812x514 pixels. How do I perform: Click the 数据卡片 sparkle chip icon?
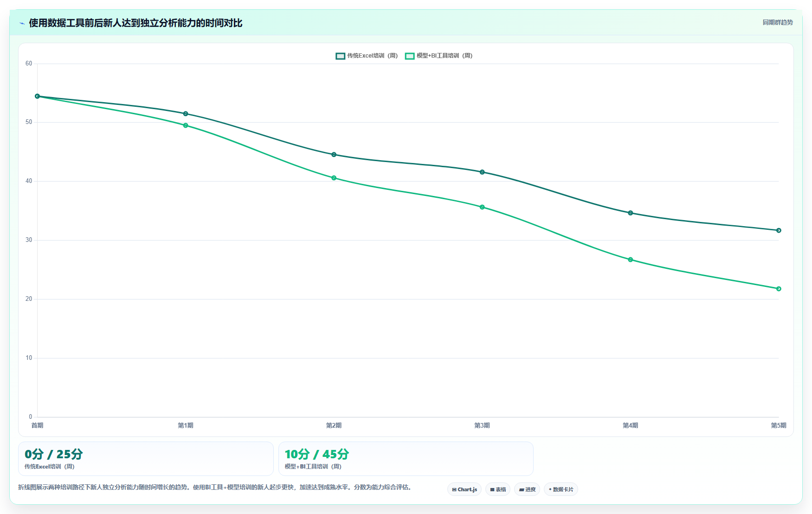550,489
